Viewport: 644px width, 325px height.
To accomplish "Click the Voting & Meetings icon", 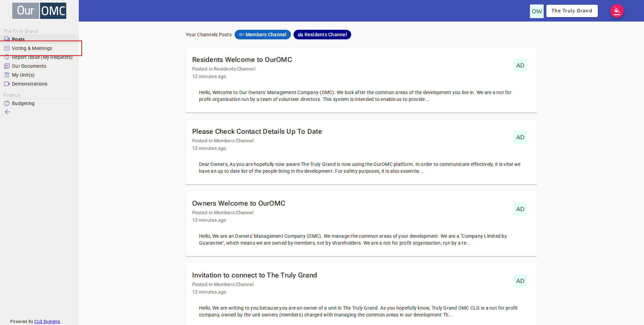I will [7, 48].
